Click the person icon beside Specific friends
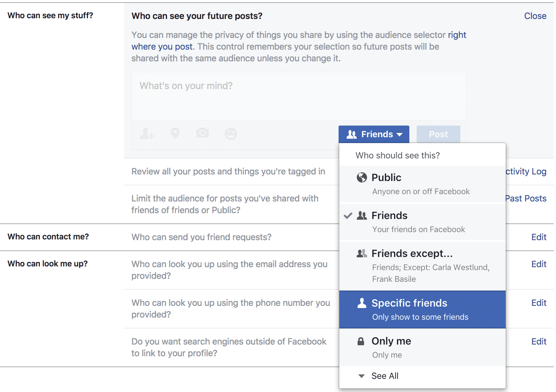The height and width of the screenshot is (392, 556). pos(361,303)
